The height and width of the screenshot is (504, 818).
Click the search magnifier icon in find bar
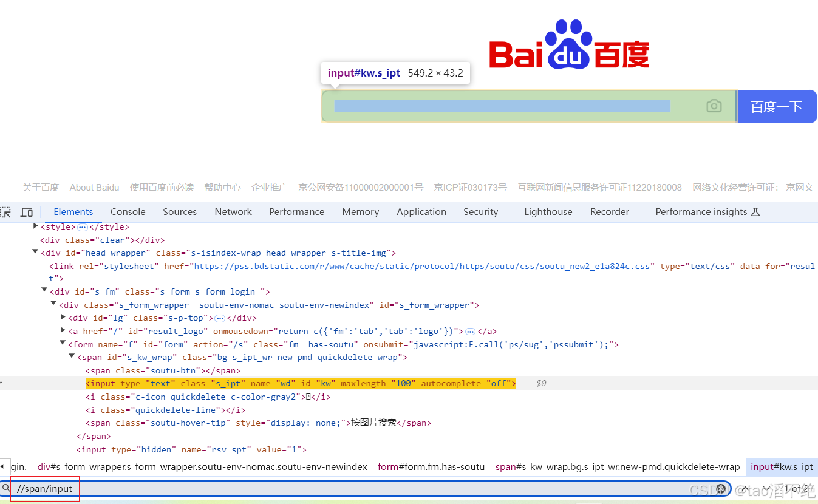pyautogui.click(x=5, y=488)
